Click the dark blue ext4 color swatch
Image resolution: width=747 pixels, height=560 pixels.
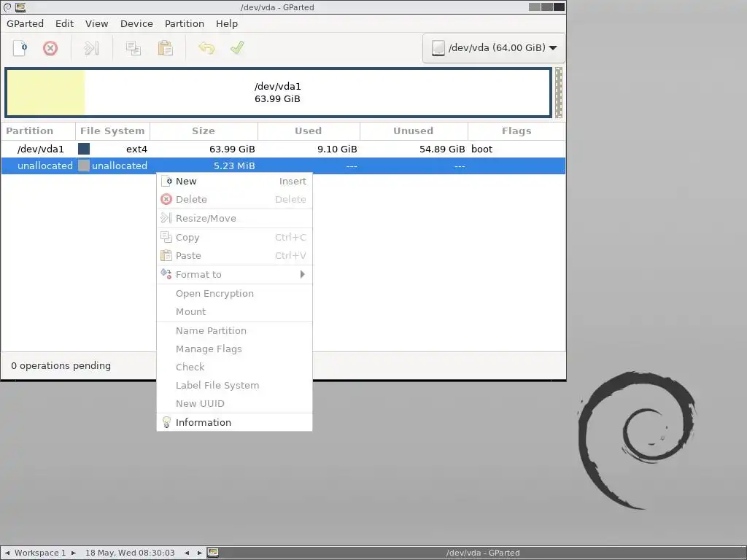tap(84, 149)
